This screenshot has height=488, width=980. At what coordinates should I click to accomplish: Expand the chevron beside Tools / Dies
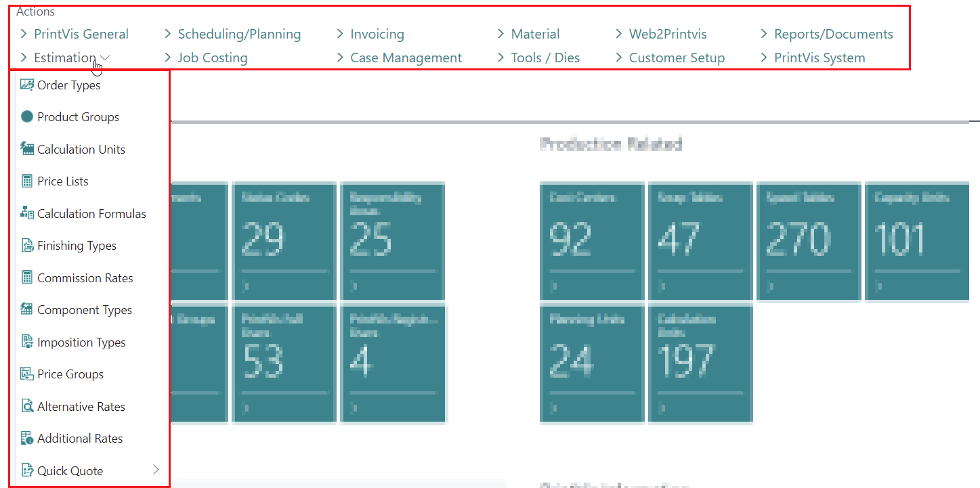501,58
